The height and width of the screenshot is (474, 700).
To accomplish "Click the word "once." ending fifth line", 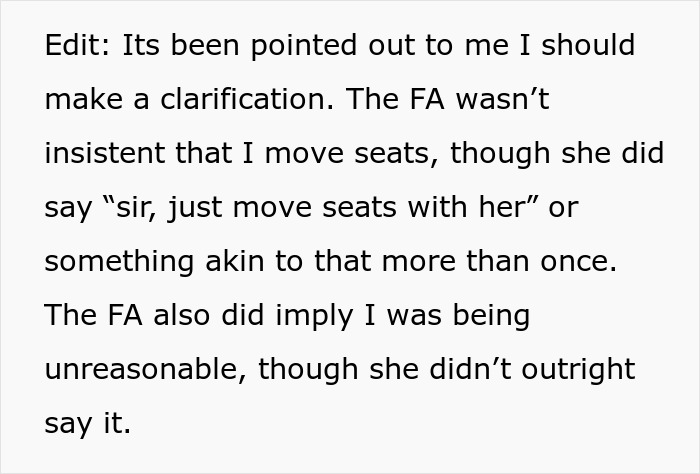I will [579, 261].
